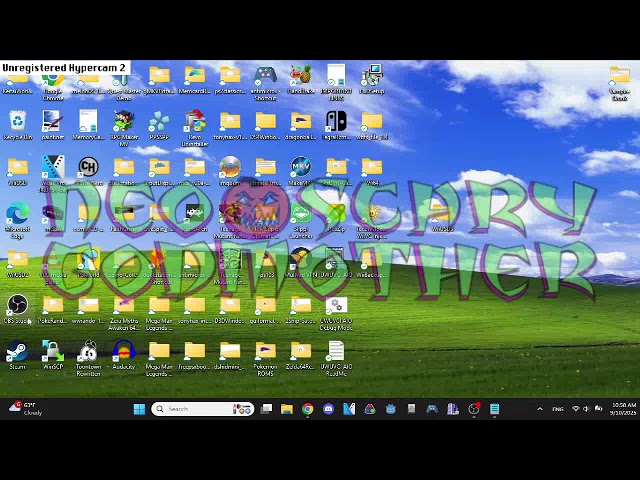Open the taskbar Notepad app icon

pyautogui.click(x=494, y=409)
